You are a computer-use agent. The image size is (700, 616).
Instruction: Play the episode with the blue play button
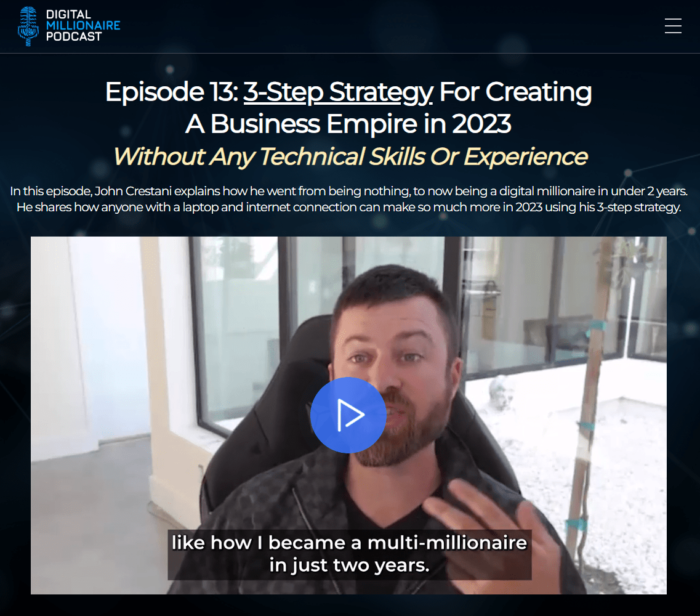pos(348,415)
